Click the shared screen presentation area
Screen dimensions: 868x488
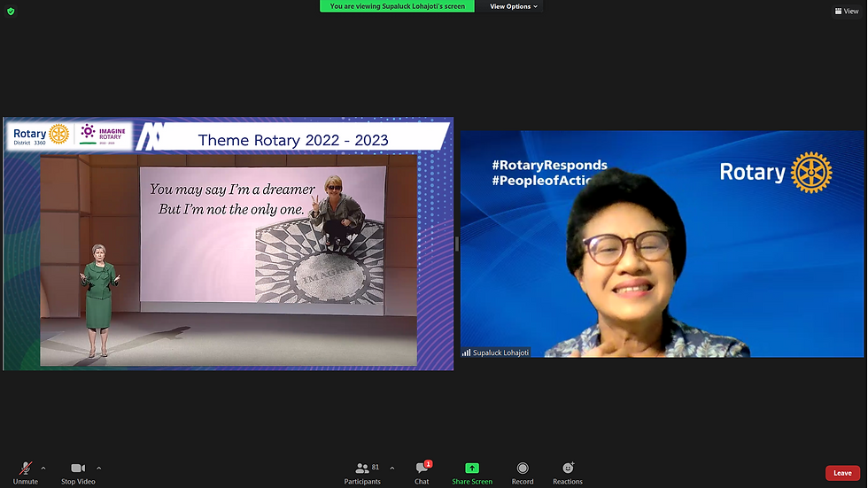pos(229,244)
